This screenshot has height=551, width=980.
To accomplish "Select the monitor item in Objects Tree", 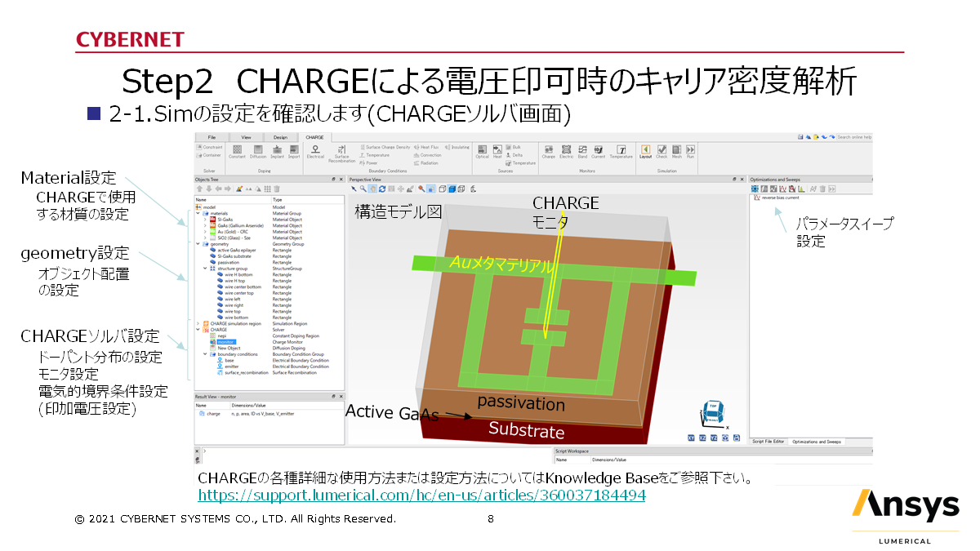I will [x=226, y=342].
